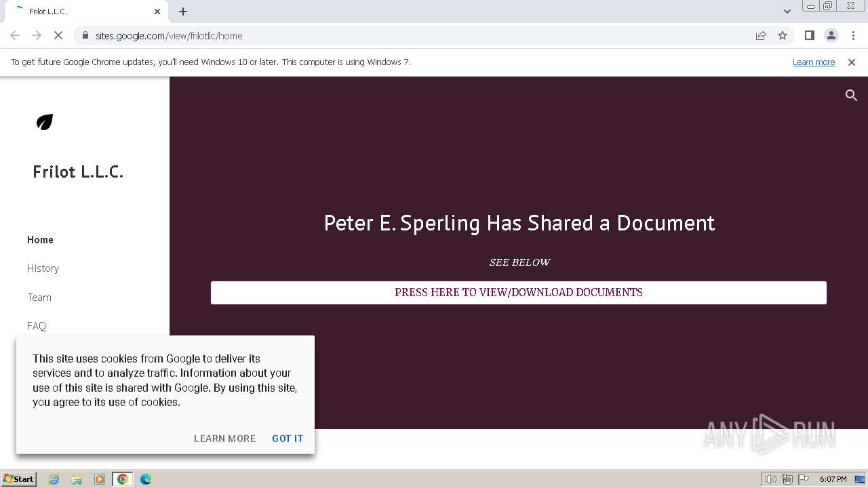Click the Frilot leaf logo
This screenshot has width=868, height=488.
[45, 122]
